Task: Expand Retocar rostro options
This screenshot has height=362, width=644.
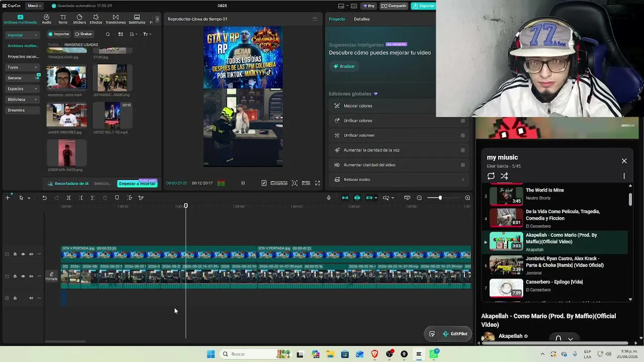Action: (463, 179)
